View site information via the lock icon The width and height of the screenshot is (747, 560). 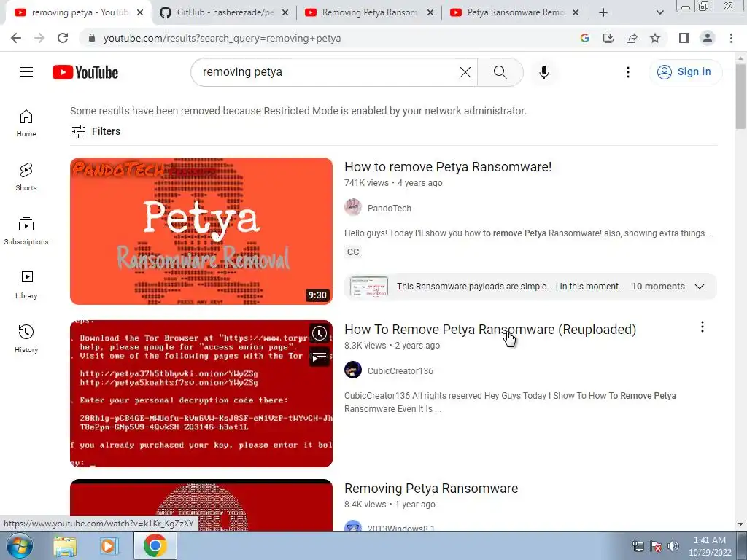(x=93, y=38)
